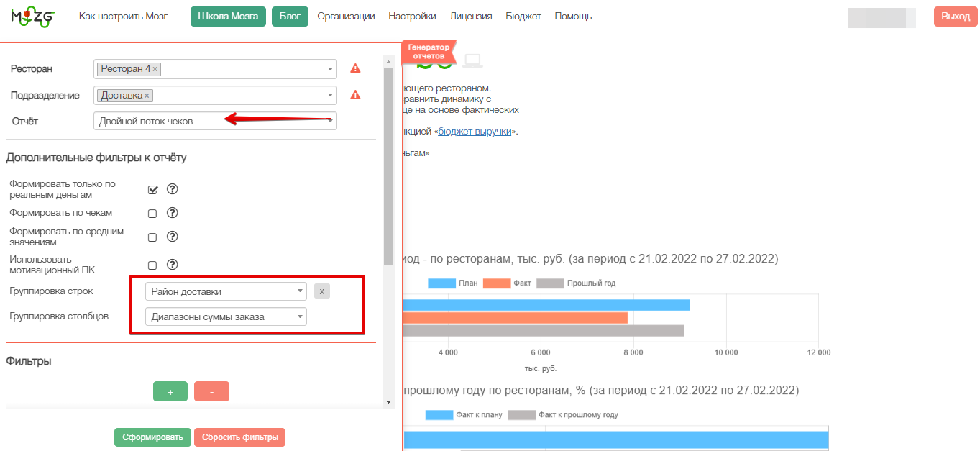980x451 pixels.
Task: Open help icon for мотивационный ПК option
Action: pyautogui.click(x=172, y=265)
